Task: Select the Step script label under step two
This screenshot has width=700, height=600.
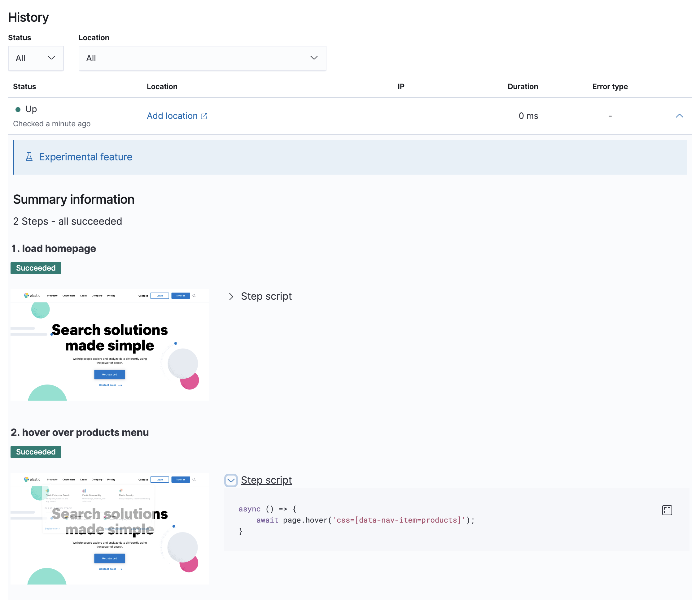Action: coord(266,480)
